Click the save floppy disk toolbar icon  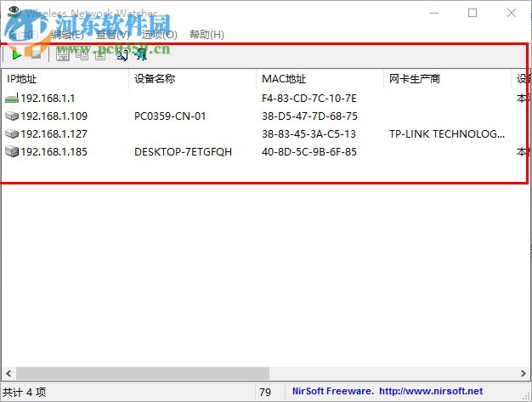pyautogui.click(x=63, y=54)
